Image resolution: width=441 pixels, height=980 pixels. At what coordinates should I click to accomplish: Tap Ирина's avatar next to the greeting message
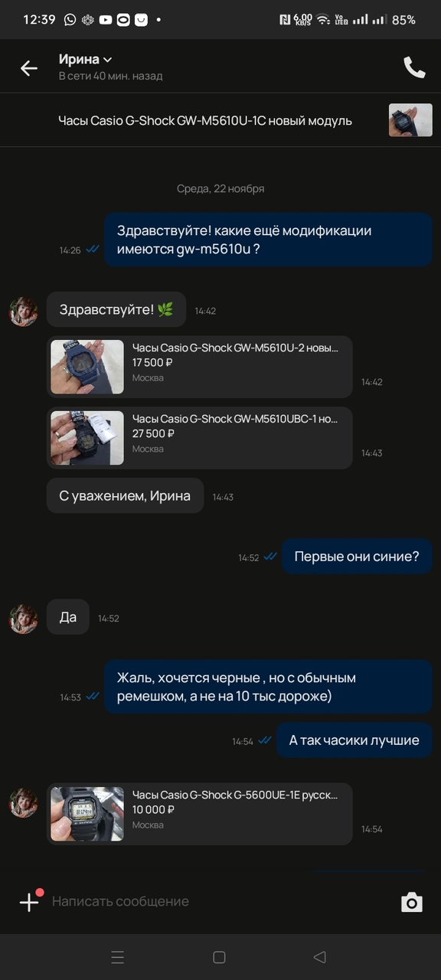click(x=23, y=312)
